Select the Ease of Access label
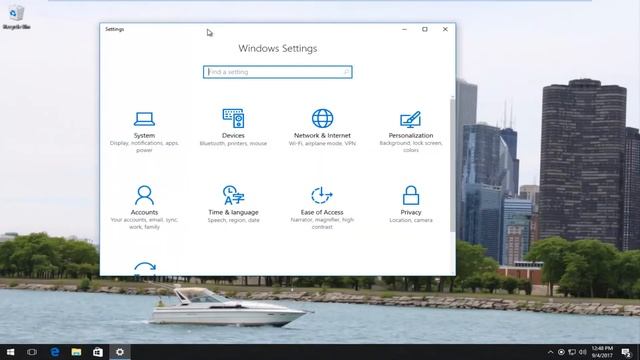 pyautogui.click(x=322, y=212)
